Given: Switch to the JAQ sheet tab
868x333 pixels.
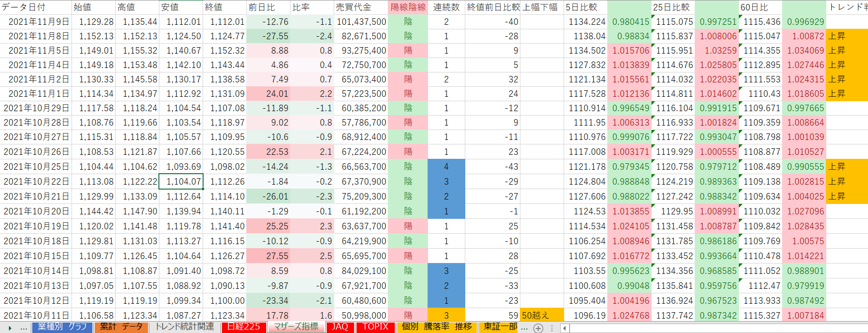Looking at the screenshot, I should click(340, 327).
